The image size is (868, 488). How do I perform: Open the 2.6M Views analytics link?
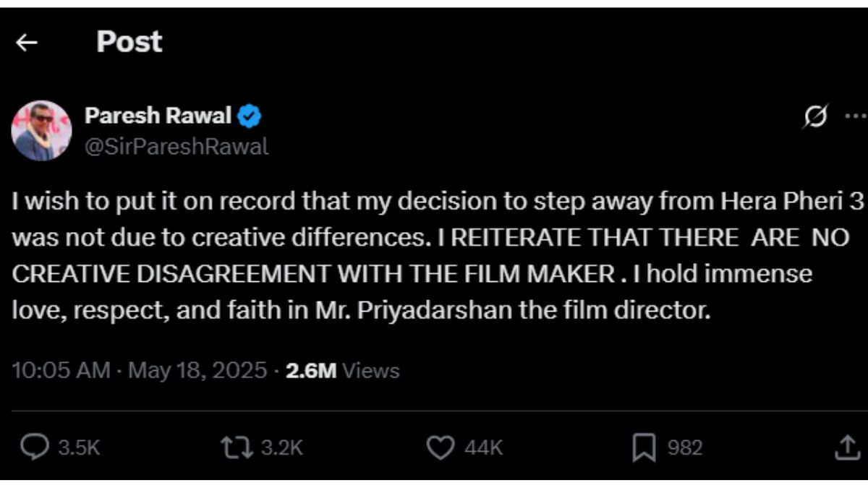(x=343, y=371)
